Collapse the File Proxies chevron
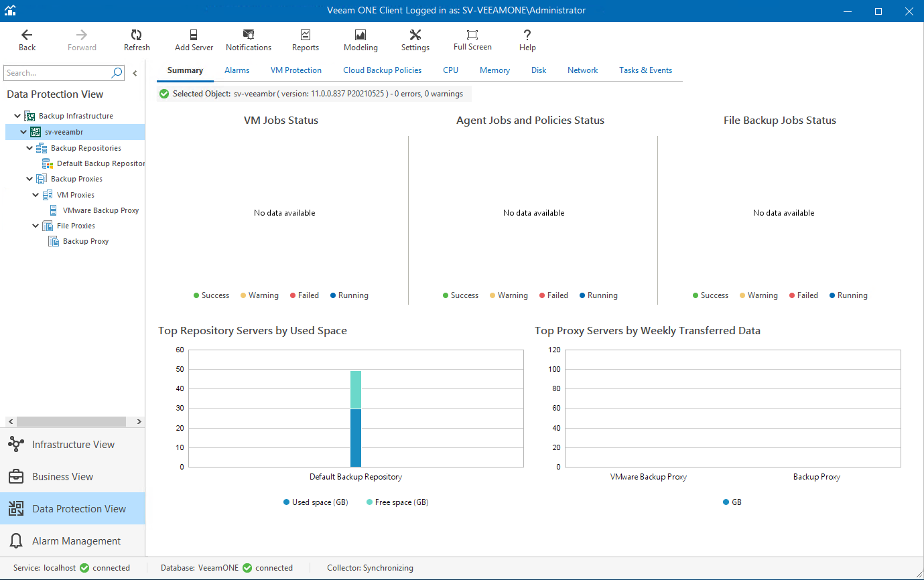This screenshot has height=580, width=924. point(36,226)
